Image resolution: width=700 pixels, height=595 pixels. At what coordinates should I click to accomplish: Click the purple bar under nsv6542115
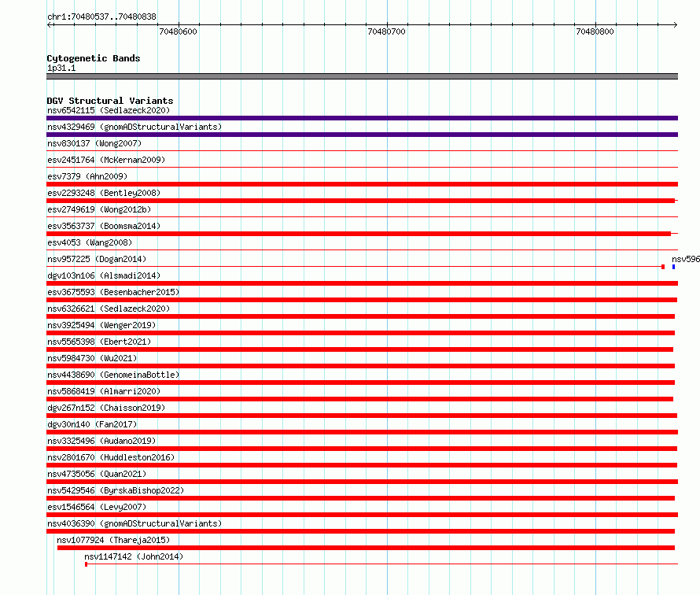pyautogui.click(x=362, y=118)
